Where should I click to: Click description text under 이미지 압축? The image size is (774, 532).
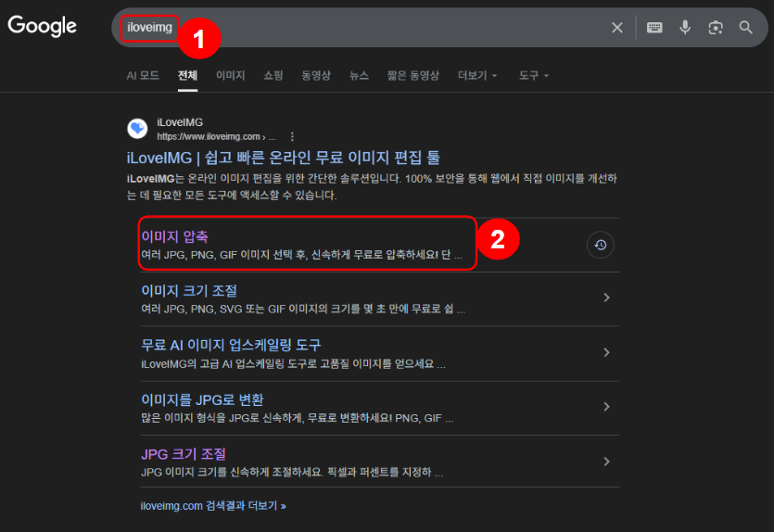pos(301,255)
